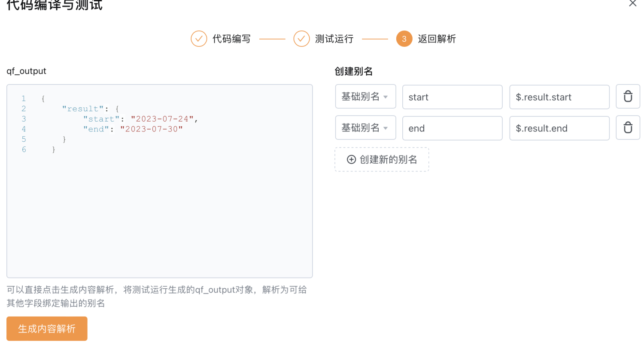Click line number 1 in the editor
644x348 pixels.
click(24, 98)
